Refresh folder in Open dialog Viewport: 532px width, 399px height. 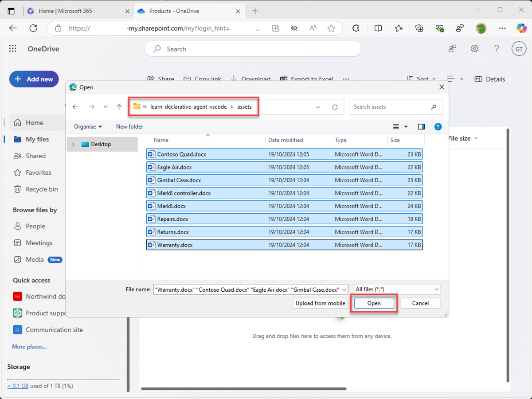(x=335, y=107)
